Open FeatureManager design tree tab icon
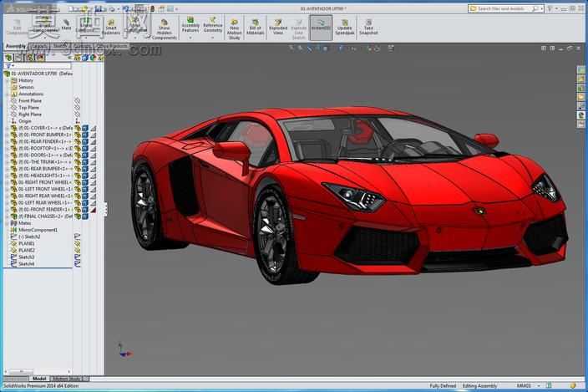Viewport: 588px width, 392px height. coord(8,58)
